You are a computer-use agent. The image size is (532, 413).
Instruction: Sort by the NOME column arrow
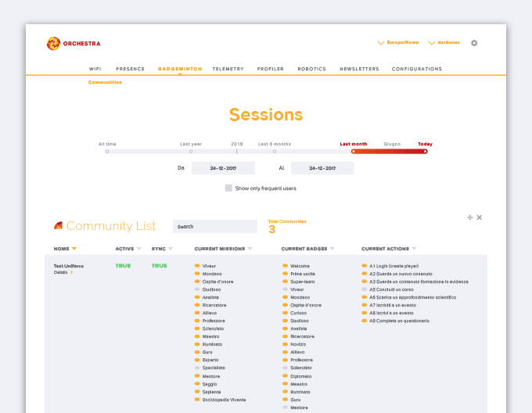pyautogui.click(x=74, y=249)
